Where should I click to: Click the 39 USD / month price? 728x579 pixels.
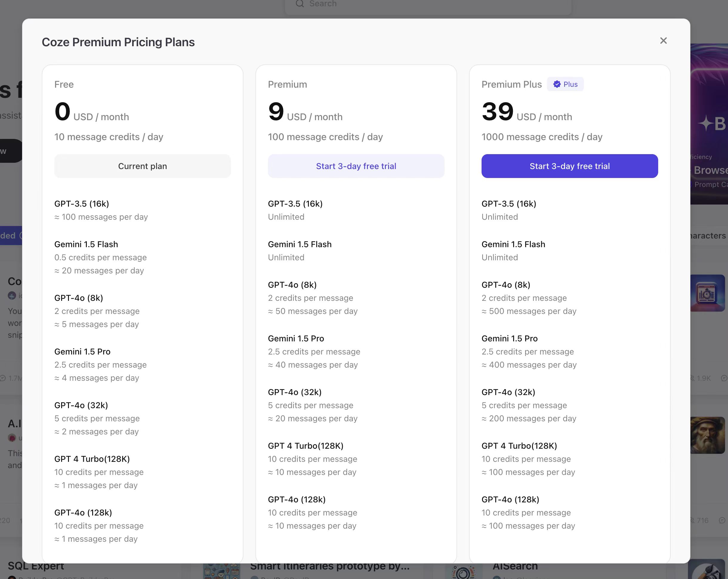tap(527, 112)
